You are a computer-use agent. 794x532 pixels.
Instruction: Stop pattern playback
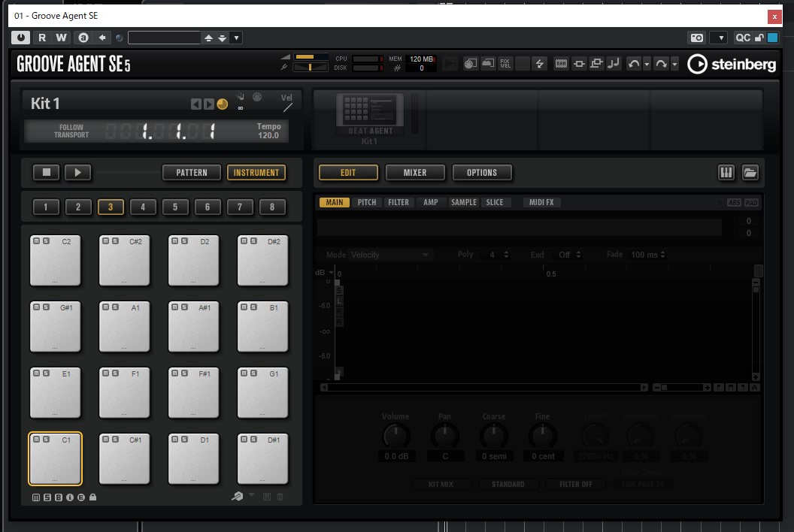tap(46, 173)
